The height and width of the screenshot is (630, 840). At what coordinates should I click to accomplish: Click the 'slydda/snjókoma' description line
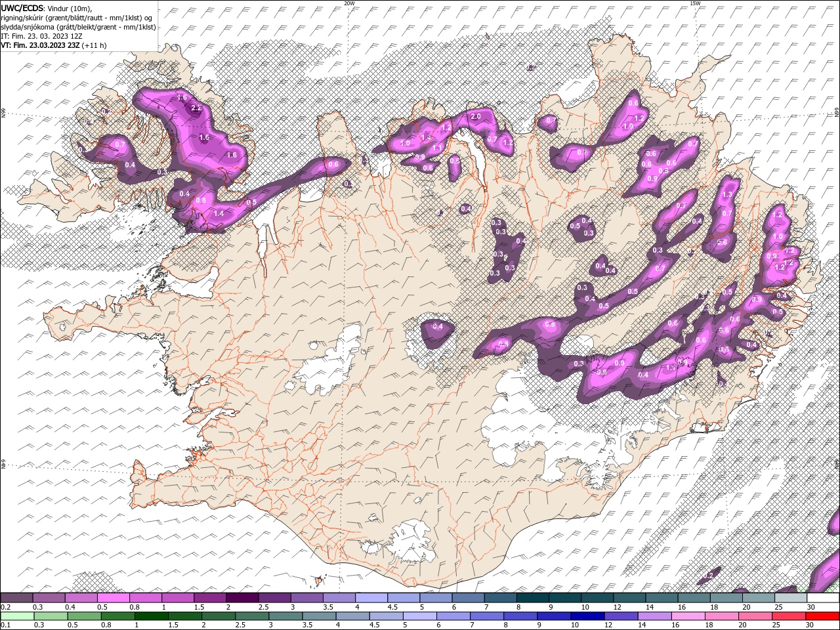(79, 27)
